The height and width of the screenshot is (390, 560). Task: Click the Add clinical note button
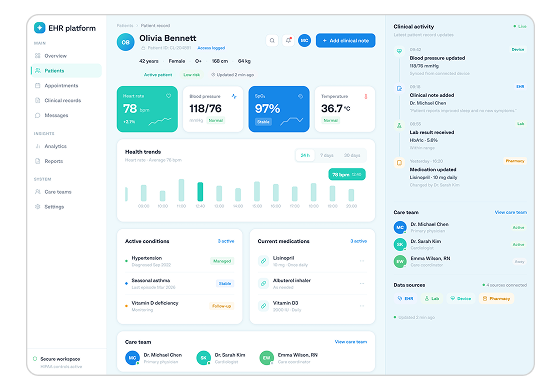(345, 40)
